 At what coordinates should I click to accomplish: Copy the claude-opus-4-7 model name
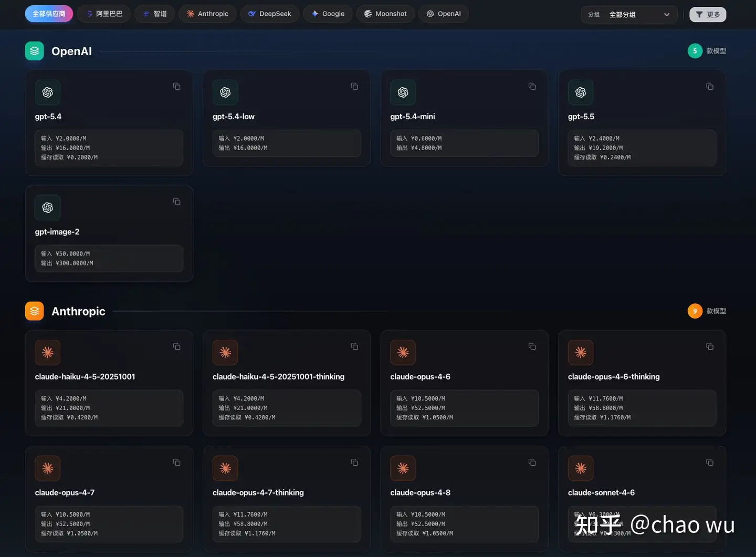(x=177, y=463)
